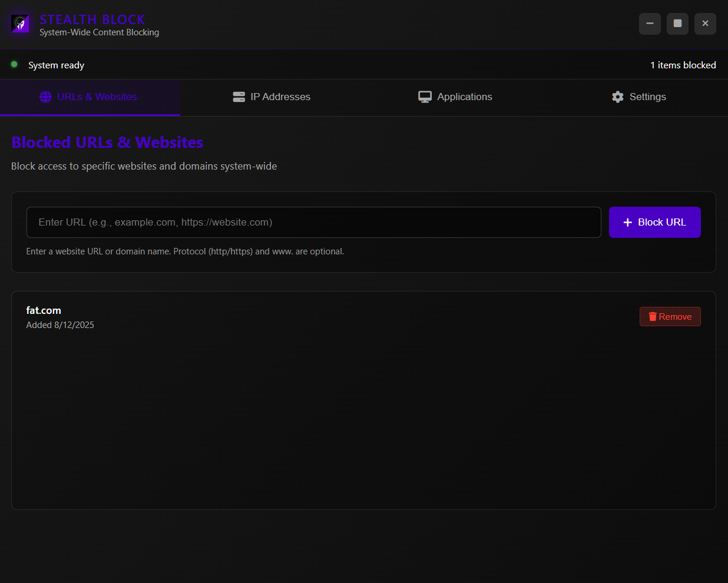Click the server icon beside IP Addresses

coord(239,97)
